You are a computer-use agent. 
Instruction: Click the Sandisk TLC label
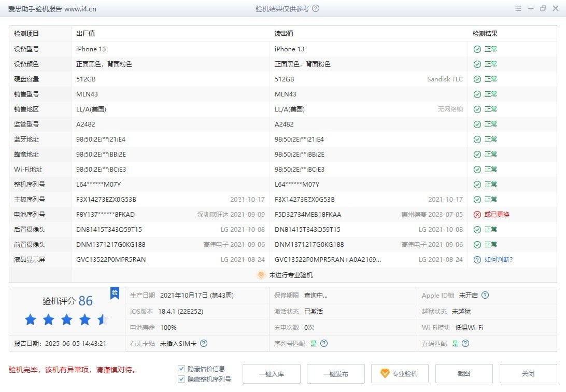pyautogui.click(x=445, y=79)
